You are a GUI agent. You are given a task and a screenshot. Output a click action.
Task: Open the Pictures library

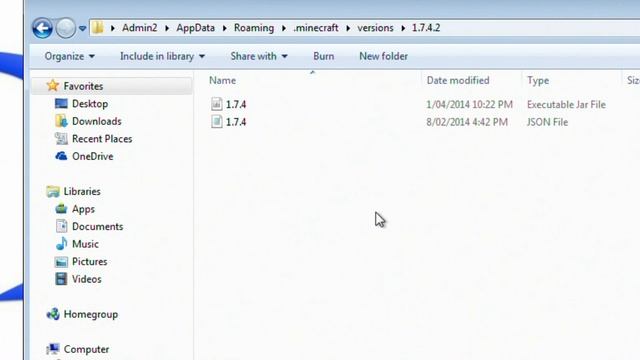[x=89, y=262]
